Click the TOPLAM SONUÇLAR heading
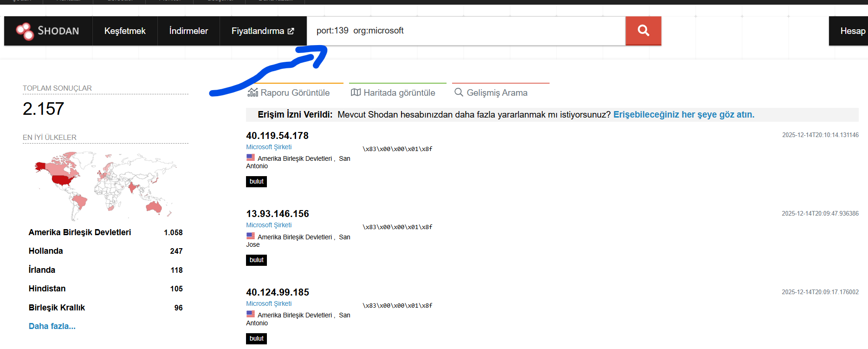This screenshot has height=349, width=868. pyautogui.click(x=57, y=88)
